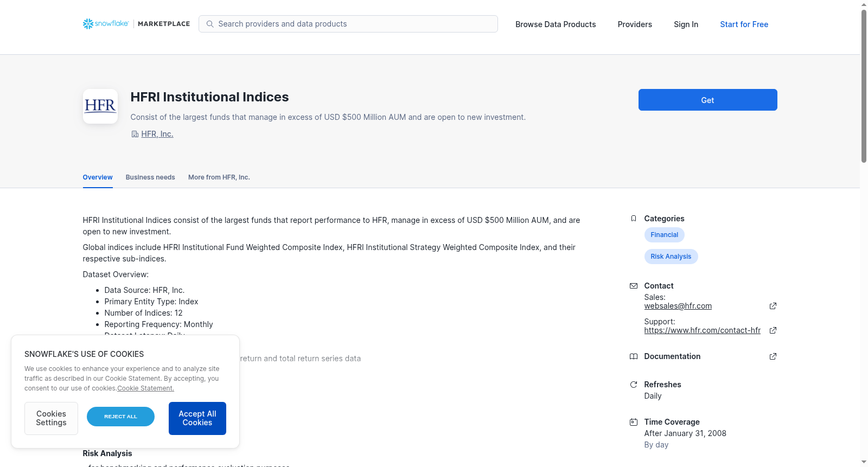Click websales@hfr.com email link
The height and width of the screenshot is (467, 868).
pos(678,306)
